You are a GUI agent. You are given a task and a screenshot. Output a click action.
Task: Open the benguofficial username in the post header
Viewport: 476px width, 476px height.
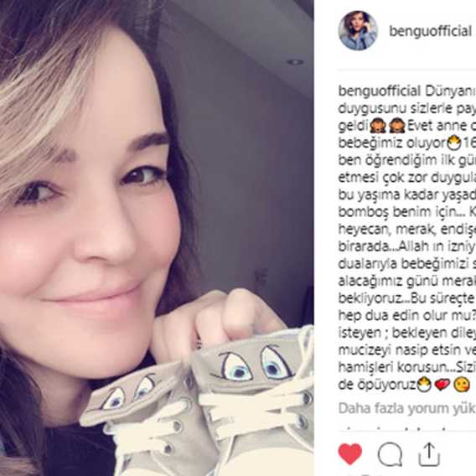(x=430, y=31)
